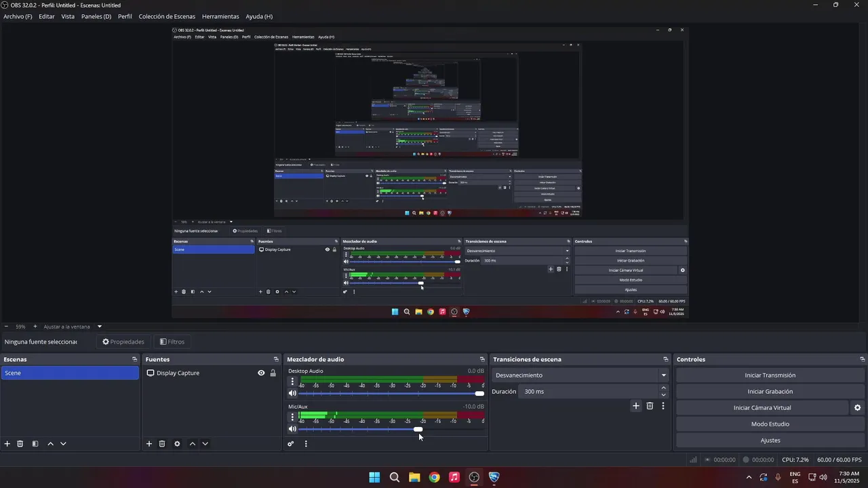Delete scene transition with trash icon
Image resolution: width=868 pixels, height=488 pixels.
click(650, 406)
